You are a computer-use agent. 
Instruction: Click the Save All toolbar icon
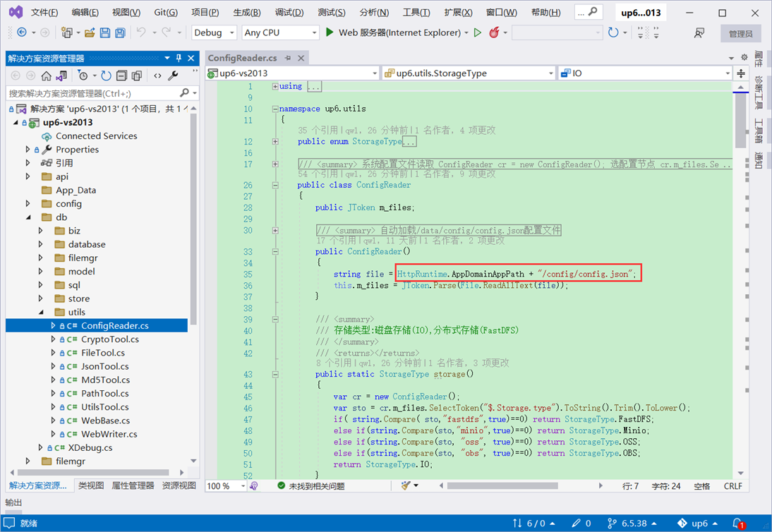(x=120, y=32)
